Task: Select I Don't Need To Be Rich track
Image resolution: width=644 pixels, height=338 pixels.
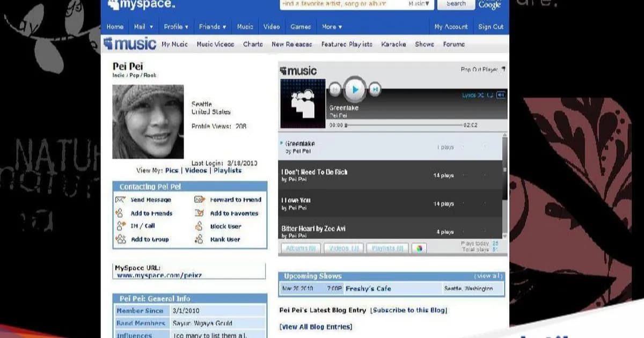Action: 390,175
